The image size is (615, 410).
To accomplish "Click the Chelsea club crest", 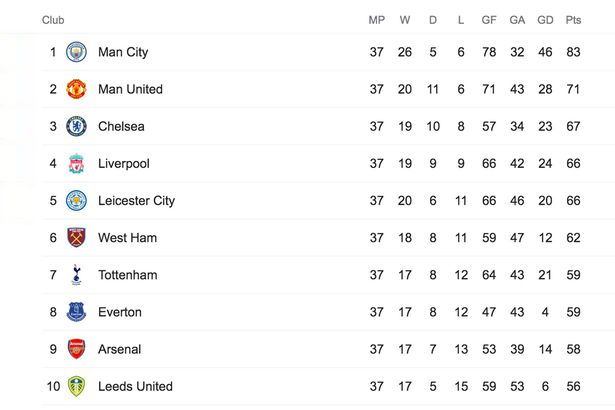I will (x=76, y=126).
